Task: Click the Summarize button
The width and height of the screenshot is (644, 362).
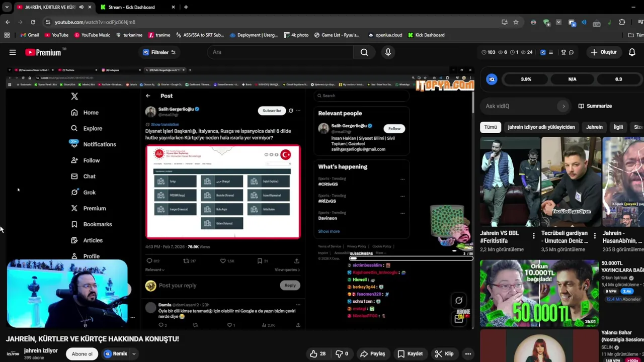Action: tap(595, 106)
